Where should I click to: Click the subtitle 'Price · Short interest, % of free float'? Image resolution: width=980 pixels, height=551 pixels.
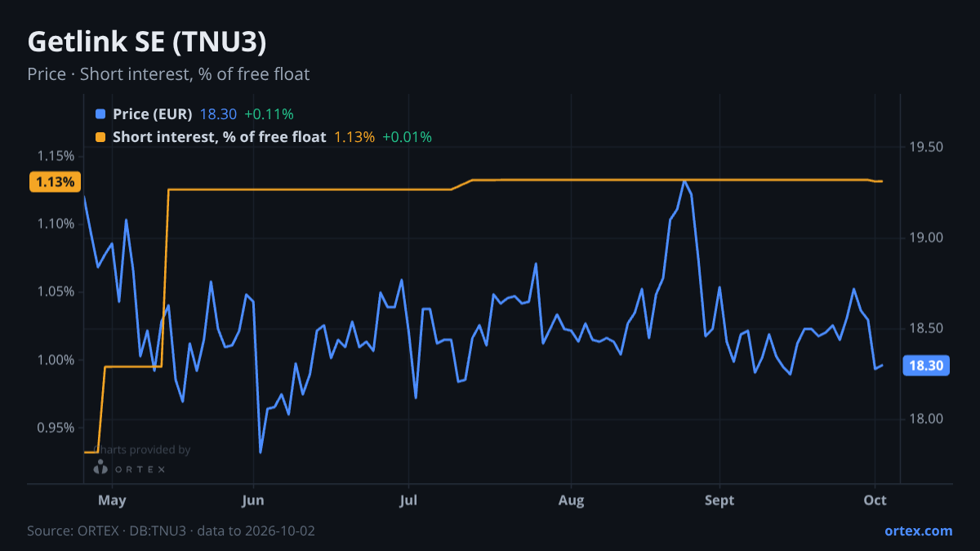click(168, 74)
